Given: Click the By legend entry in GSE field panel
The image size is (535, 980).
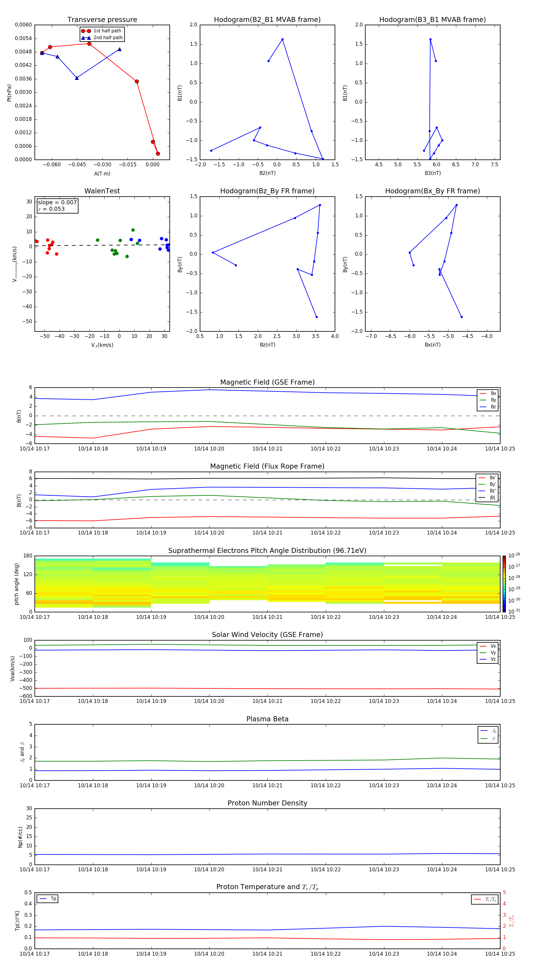Looking at the screenshot, I should click(x=488, y=400).
